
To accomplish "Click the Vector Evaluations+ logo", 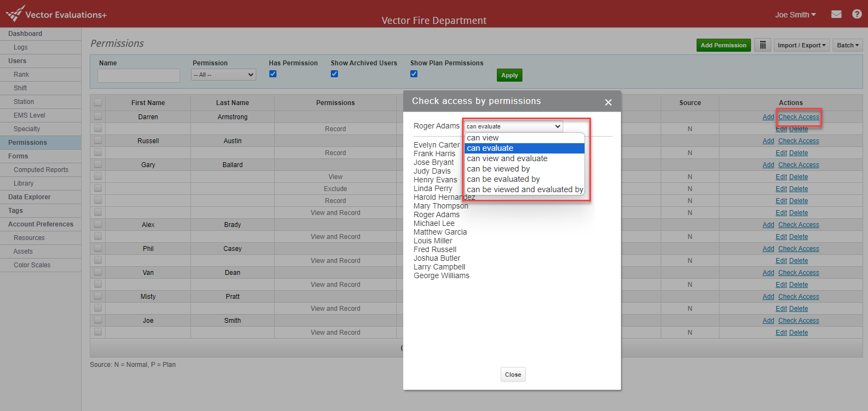I will point(56,14).
